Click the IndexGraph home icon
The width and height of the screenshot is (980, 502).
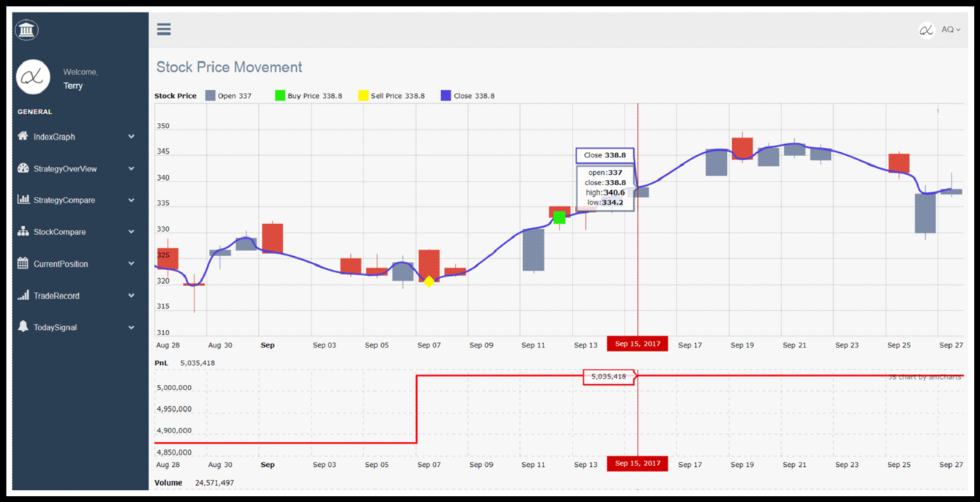(x=23, y=136)
